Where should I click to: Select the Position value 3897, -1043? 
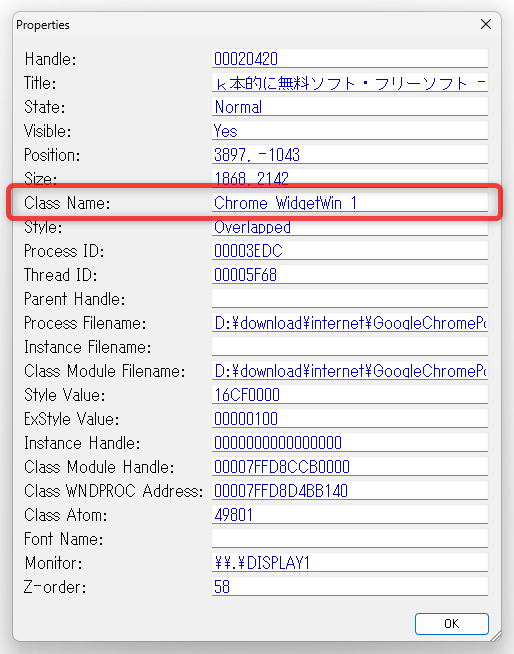pos(350,155)
